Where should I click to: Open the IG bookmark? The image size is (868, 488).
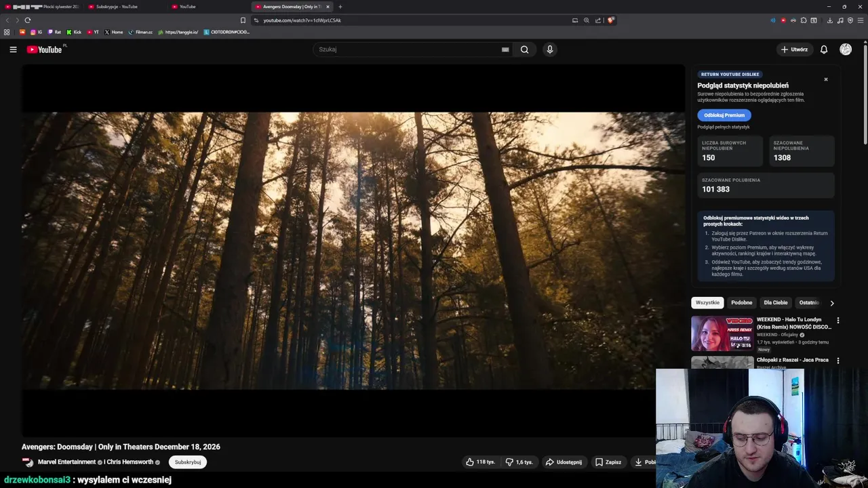click(36, 32)
